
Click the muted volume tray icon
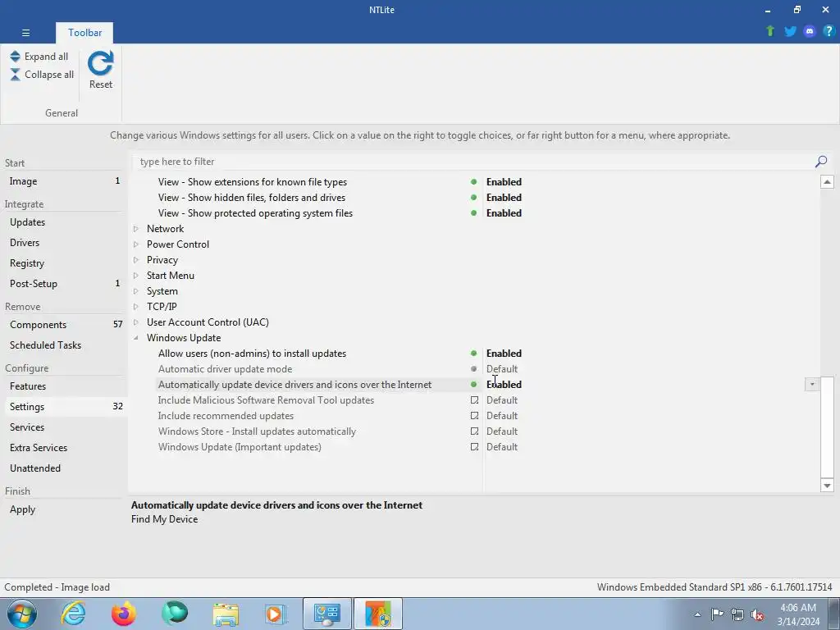coord(757,614)
